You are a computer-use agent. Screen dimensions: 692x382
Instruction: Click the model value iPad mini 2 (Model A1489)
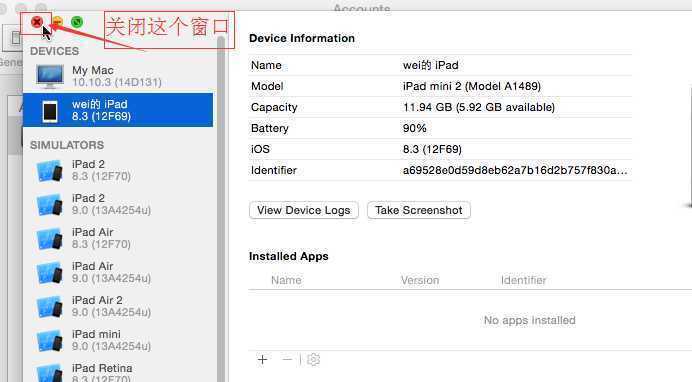pos(471,86)
